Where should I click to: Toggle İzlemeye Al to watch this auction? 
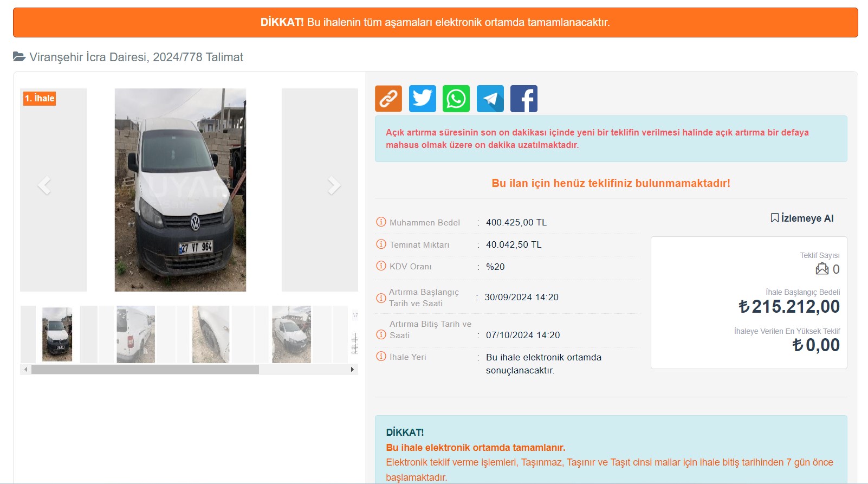[x=802, y=218]
